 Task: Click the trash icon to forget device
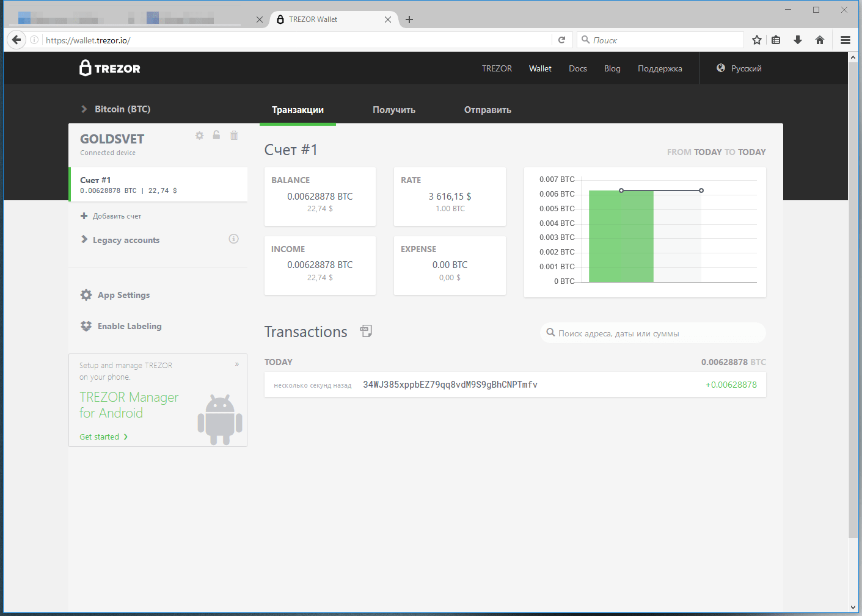pos(234,135)
